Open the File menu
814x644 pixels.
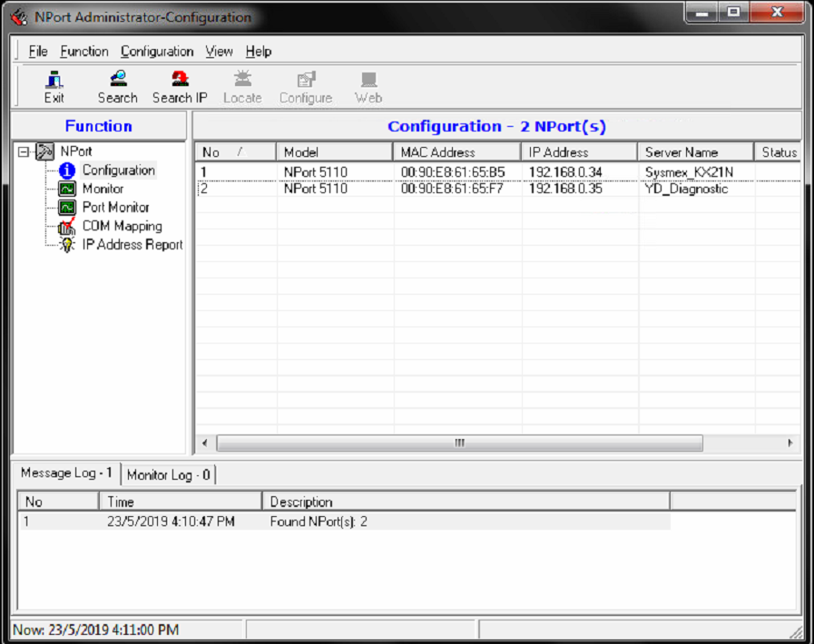(38, 52)
